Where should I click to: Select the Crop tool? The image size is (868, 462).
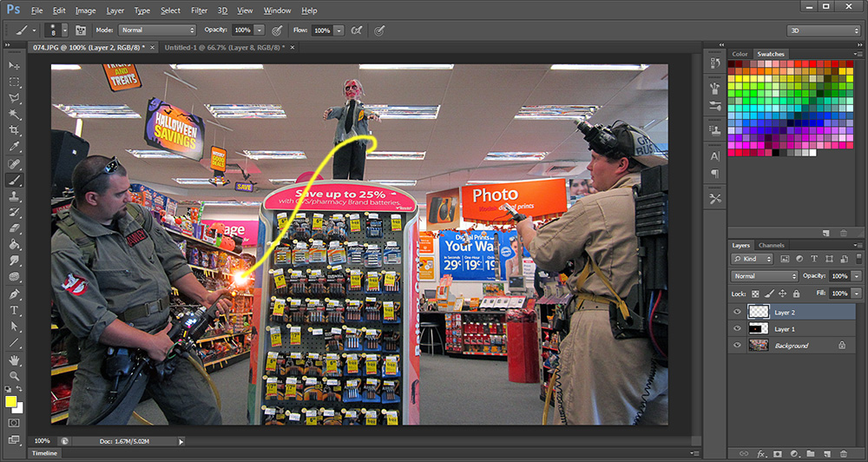[15, 130]
